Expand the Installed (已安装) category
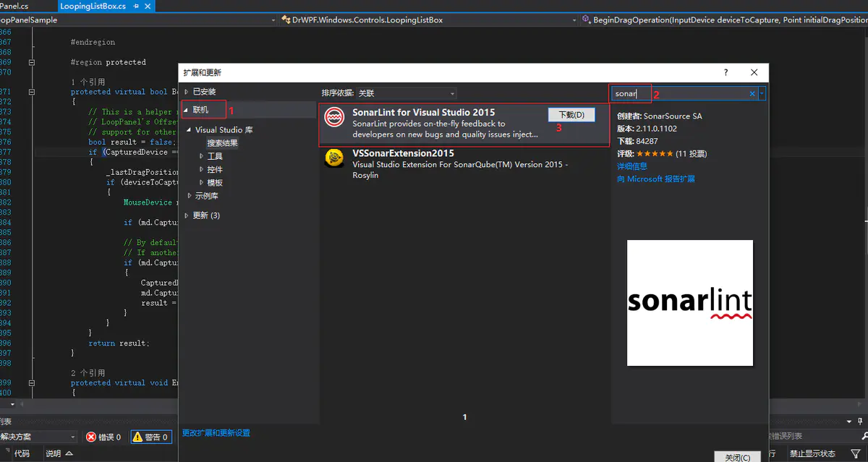Screen dimensions: 868x462 pyautogui.click(x=187, y=92)
